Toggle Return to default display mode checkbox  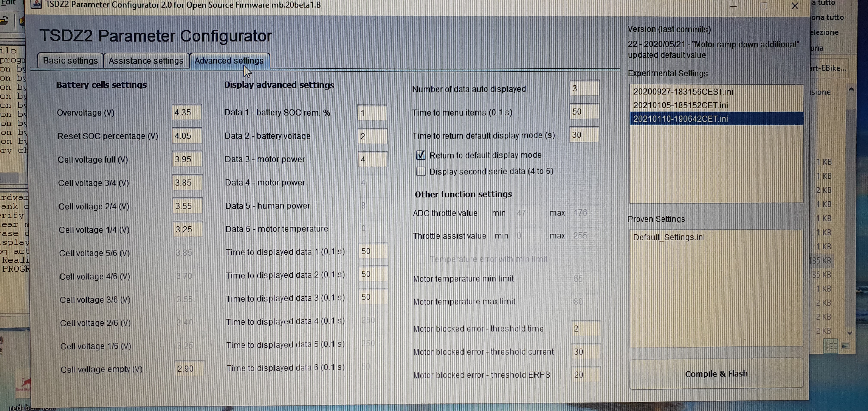420,155
